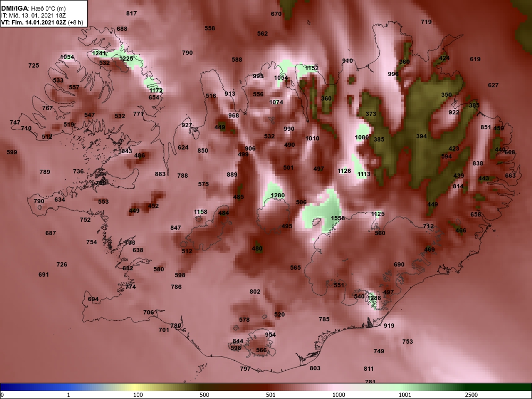Screen dimensions: 532x399
Task: Click the '1000' label on the color scale
Action: tap(338, 395)
